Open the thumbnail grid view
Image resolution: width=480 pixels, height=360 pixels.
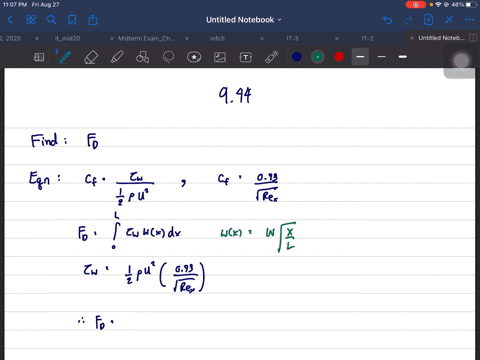31,20
